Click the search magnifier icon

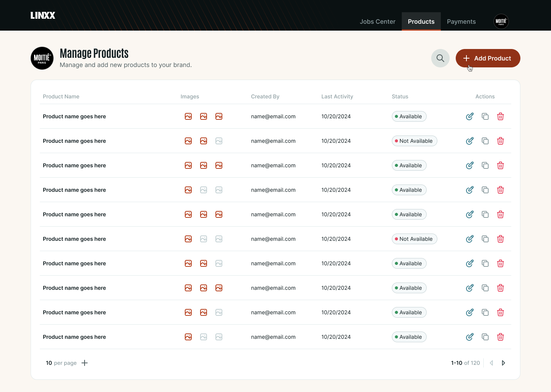(440, 58)
